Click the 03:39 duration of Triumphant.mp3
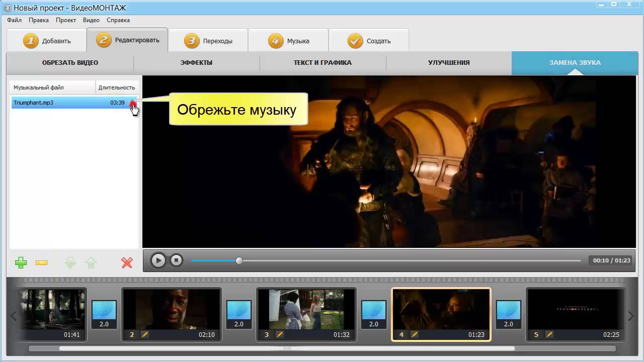644x362 pixels. 117,103
